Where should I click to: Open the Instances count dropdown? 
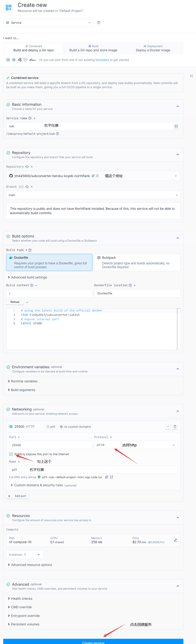click(24, 555)
